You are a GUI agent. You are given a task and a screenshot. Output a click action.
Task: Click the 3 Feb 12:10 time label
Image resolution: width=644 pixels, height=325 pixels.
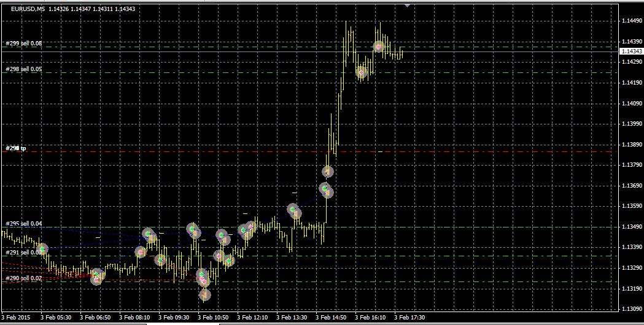pos(252,317)
